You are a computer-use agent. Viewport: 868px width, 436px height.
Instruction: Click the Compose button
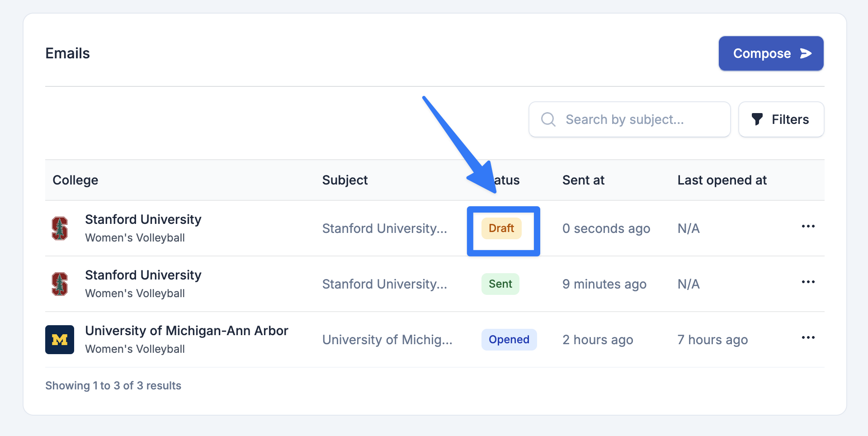pos(771,53)
